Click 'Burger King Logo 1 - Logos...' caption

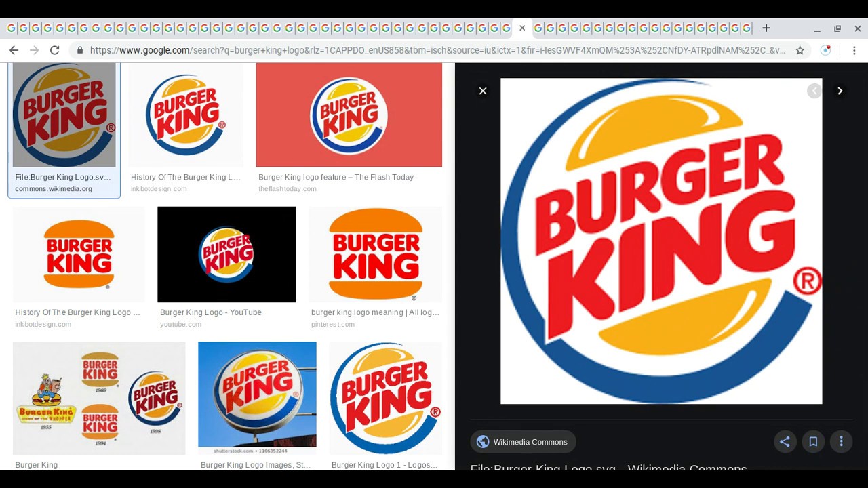pos(384,465)
